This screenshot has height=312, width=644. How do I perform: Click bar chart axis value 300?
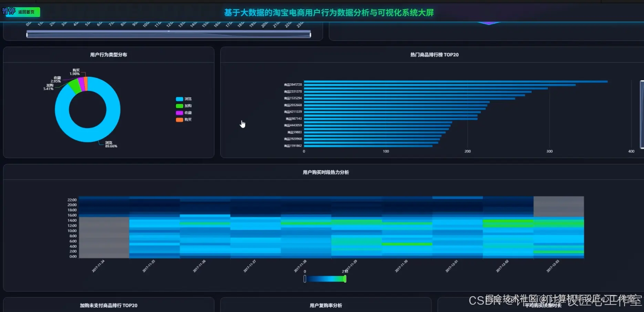coord(549,152)
